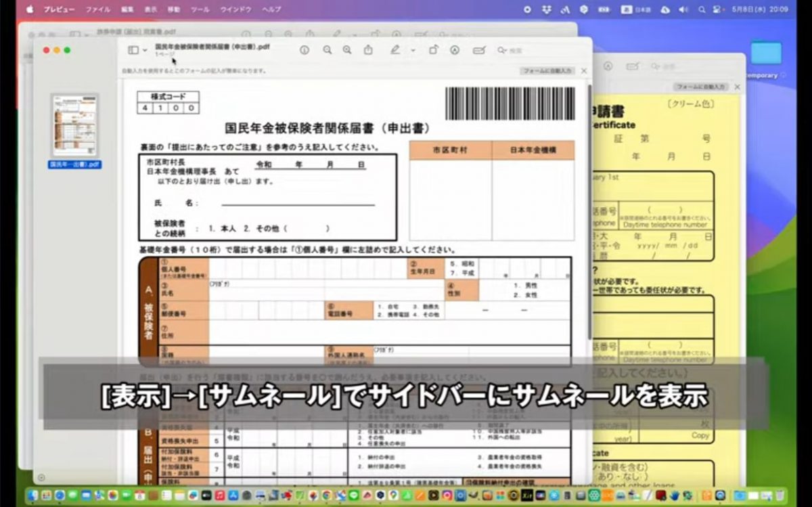Click the Dropbox menu bar icon

(547, 9)
